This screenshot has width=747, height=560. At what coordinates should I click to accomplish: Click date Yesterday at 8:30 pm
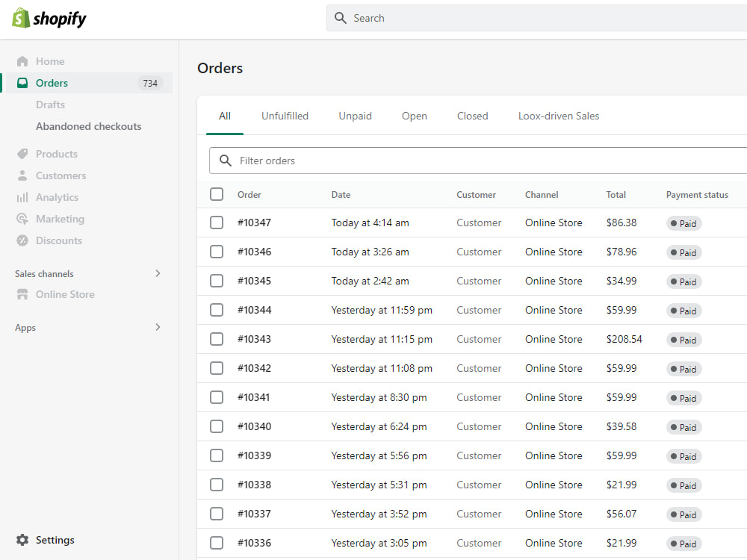(379, 397)
